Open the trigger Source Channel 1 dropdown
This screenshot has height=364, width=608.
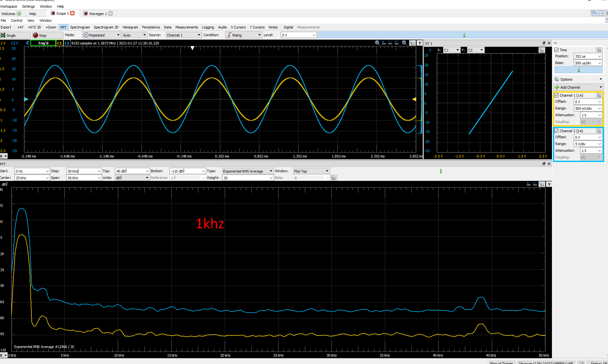point(183,35)
